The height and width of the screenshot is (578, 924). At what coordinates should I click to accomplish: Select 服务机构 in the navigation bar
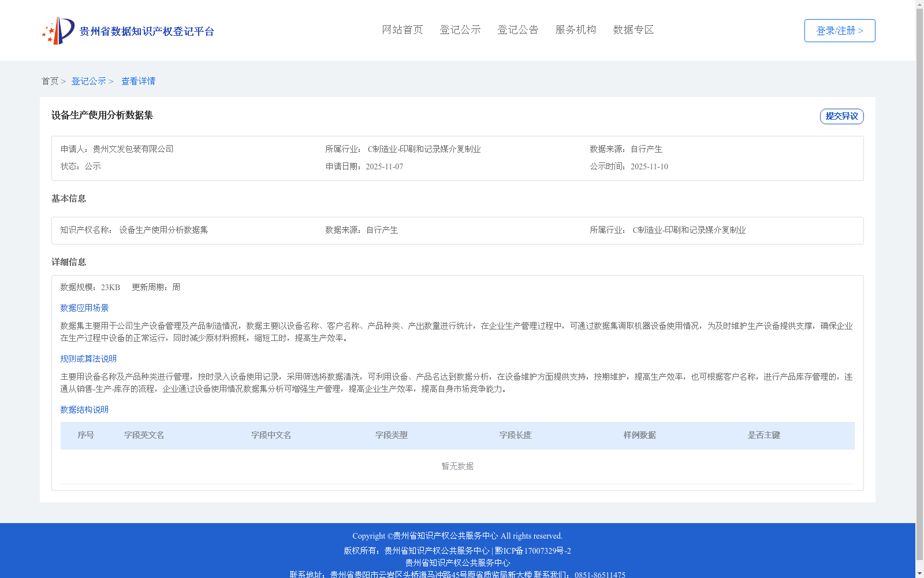[575, 29]
